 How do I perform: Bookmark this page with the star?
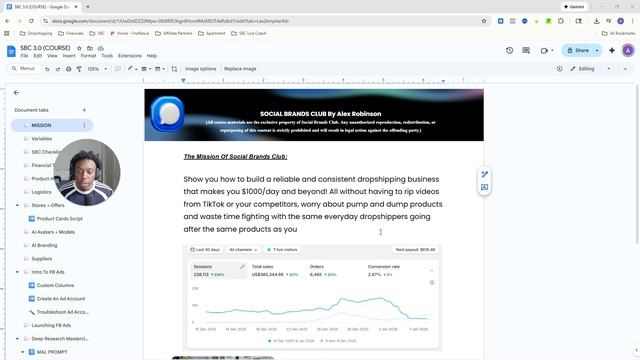coord(484,21)
